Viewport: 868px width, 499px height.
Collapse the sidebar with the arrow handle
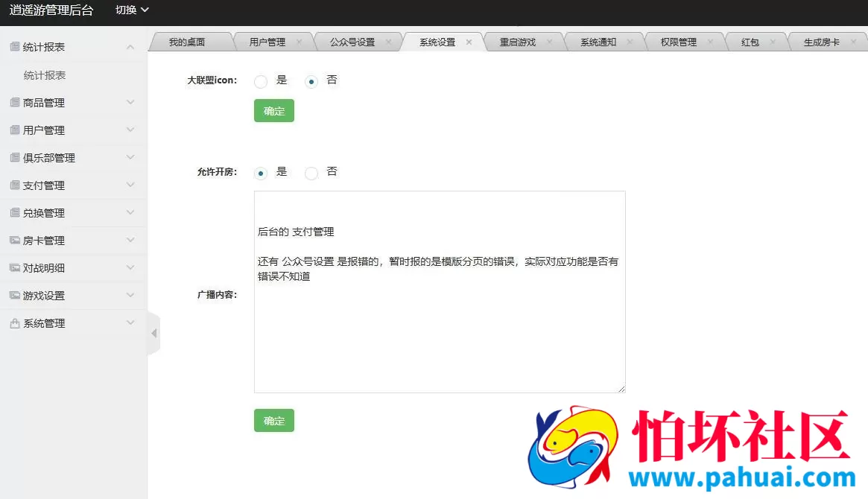tap(154, 333)
